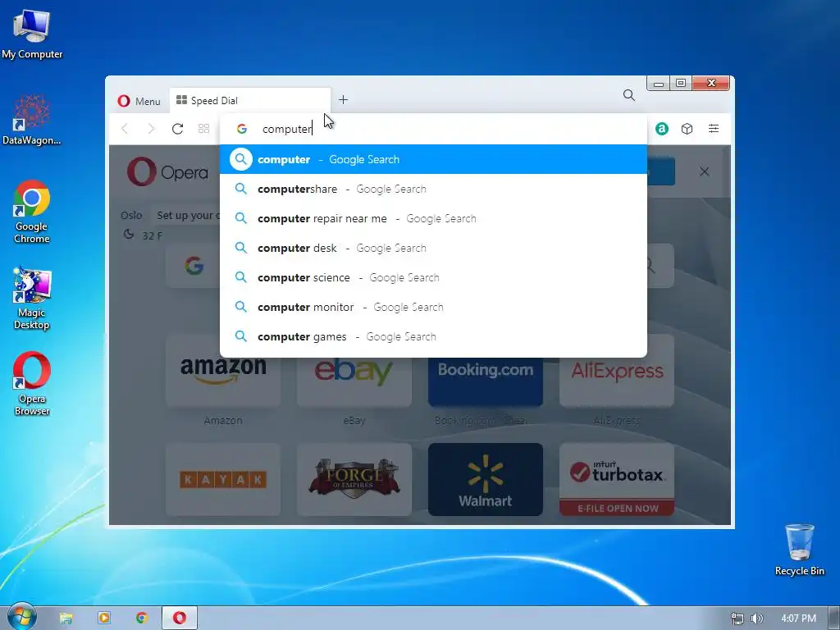This screenshot has width=840, height=630.
Task: Select 'computer - Google Search' suggestion
Action: (x=433, y=160)
